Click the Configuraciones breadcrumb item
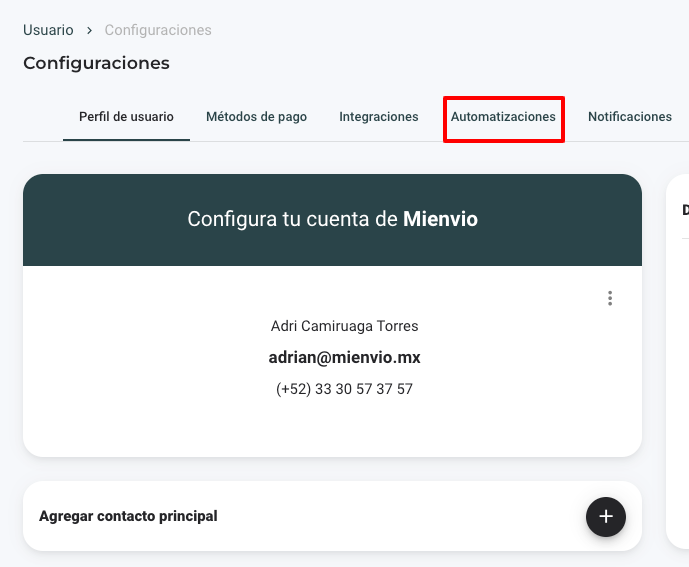This screenshot has width=689, height=567. point(158,30)
